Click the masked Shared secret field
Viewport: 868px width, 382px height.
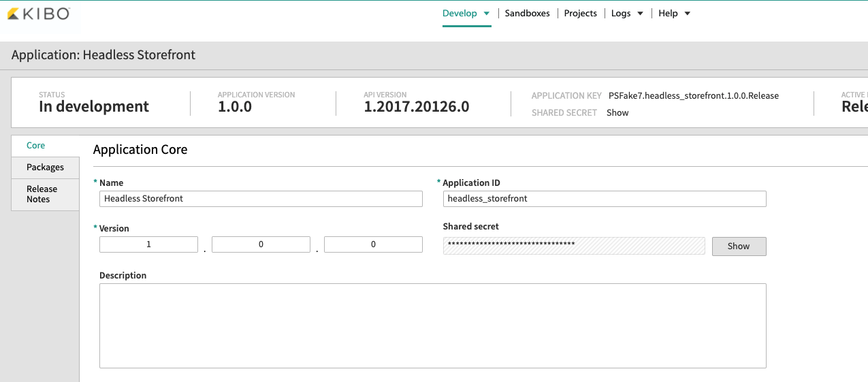[574, 246]
